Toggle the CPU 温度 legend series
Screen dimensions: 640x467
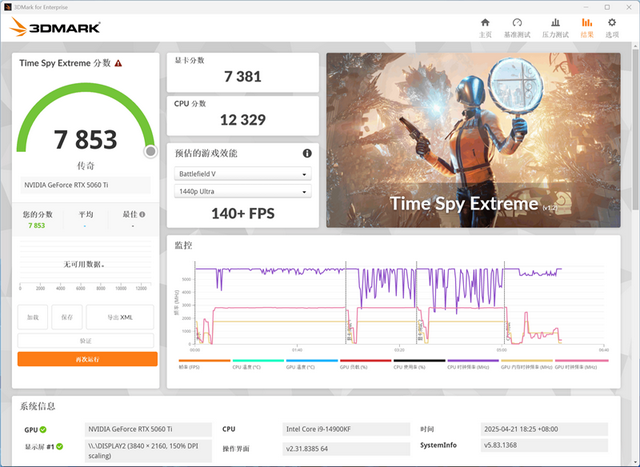(x=258, y=364)
